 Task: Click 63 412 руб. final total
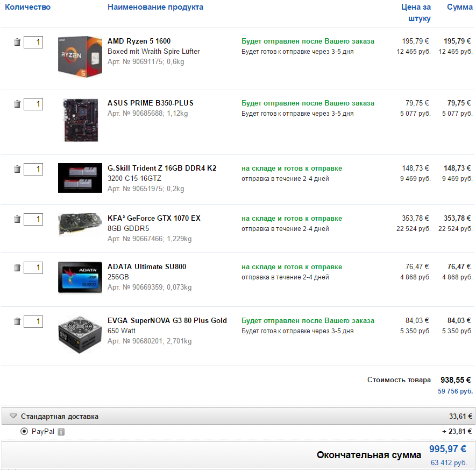click(449, 462)
